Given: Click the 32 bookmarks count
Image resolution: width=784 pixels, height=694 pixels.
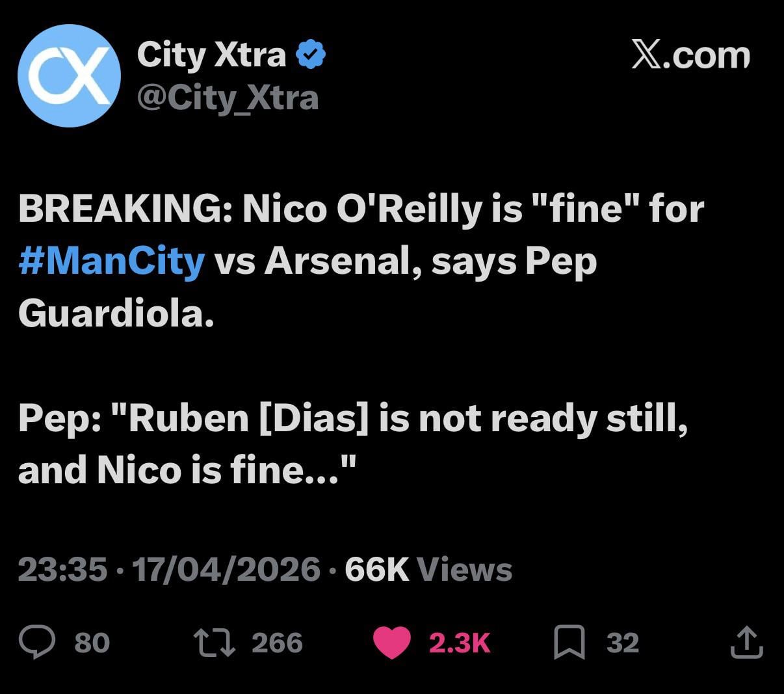Looking at the screenshot, I should tap(623, 643).
